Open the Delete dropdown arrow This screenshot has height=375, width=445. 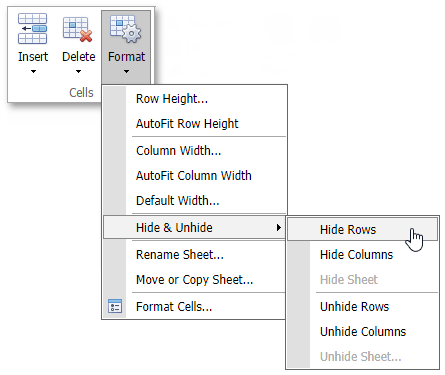78,71
